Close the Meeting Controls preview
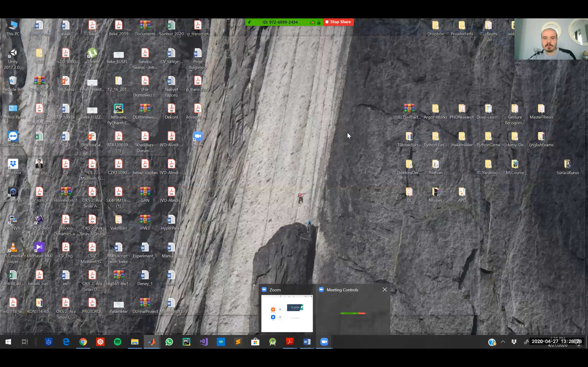 click(384, 290)
